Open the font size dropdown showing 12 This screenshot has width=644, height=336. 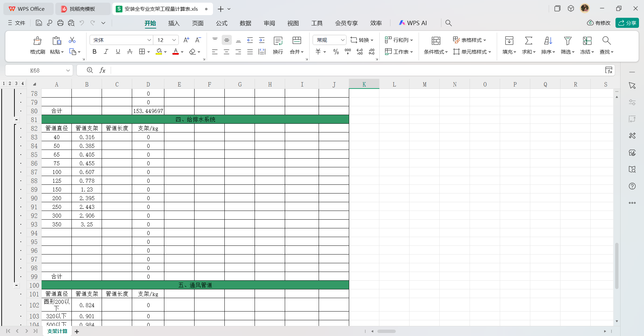coord(174,40)
